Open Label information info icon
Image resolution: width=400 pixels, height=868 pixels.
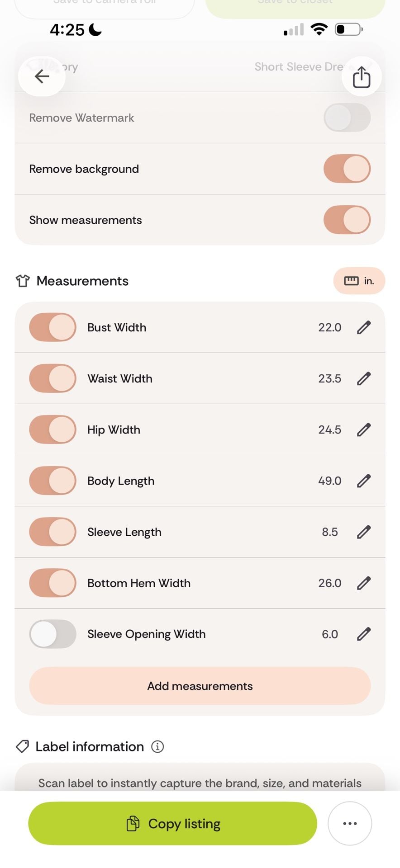click(157, 746)
